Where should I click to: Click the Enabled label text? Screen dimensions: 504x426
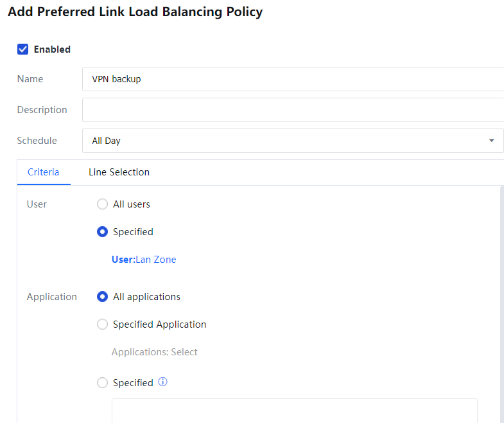click(x=52, y=49)
